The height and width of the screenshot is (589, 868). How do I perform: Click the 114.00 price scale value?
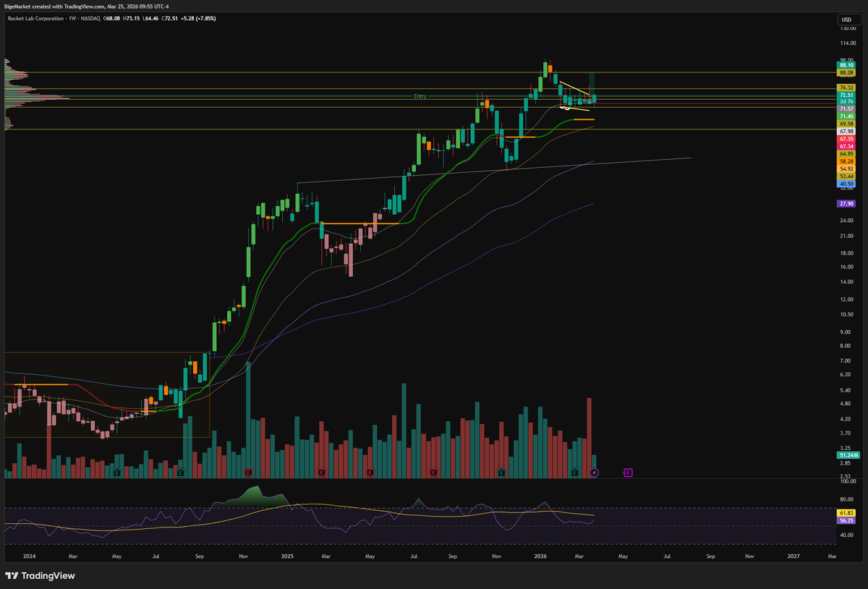[x=848, y=43]
